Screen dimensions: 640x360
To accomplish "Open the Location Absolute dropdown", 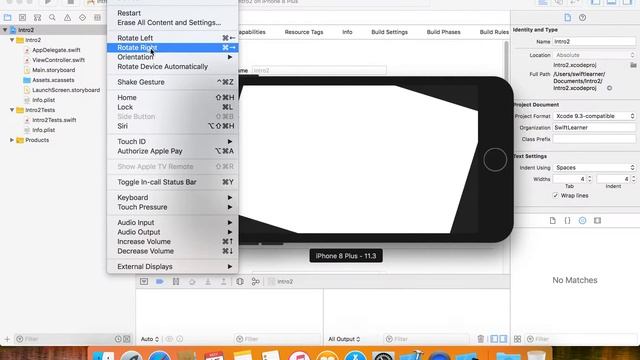I will click(x=595, y=55).
